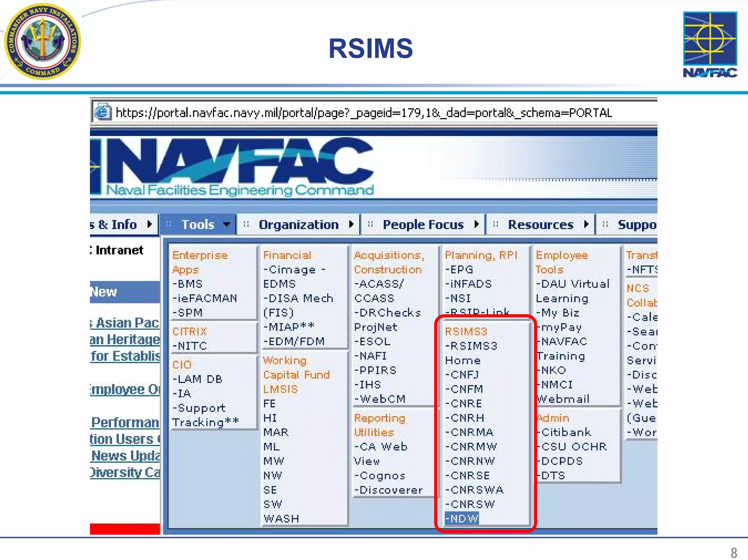Viewport: 748px width, 560px height.
Task: Select -myPay entry
Action: pyautogui.click(x=559, y=327)
